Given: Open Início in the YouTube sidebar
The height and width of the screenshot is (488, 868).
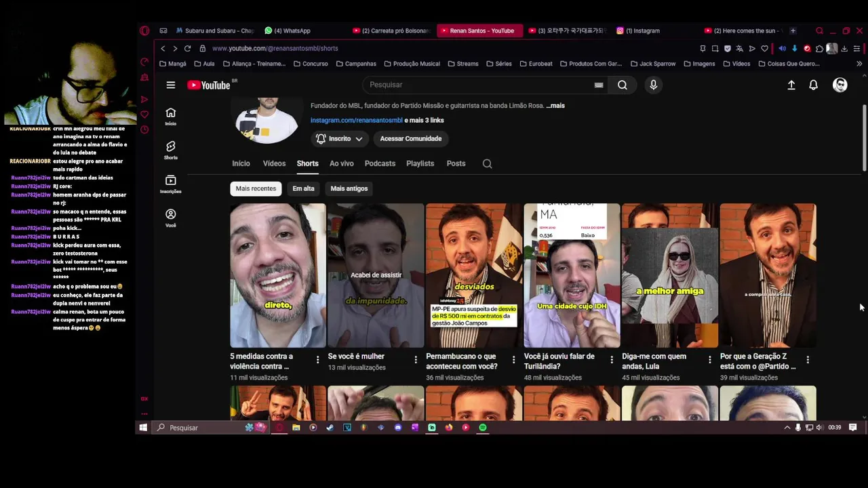Looking at the screenshot, I should [171, 116].
